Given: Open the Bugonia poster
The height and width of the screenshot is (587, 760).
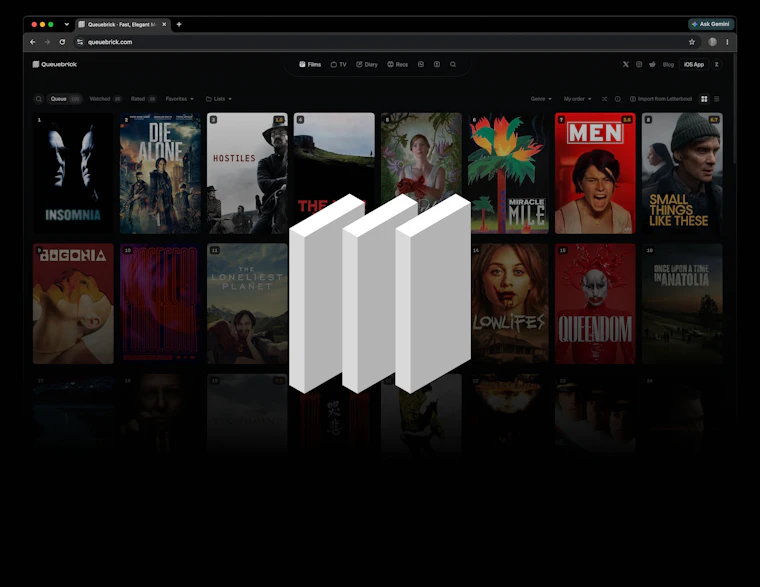Looking at the screenshot, I should point(73,303).
